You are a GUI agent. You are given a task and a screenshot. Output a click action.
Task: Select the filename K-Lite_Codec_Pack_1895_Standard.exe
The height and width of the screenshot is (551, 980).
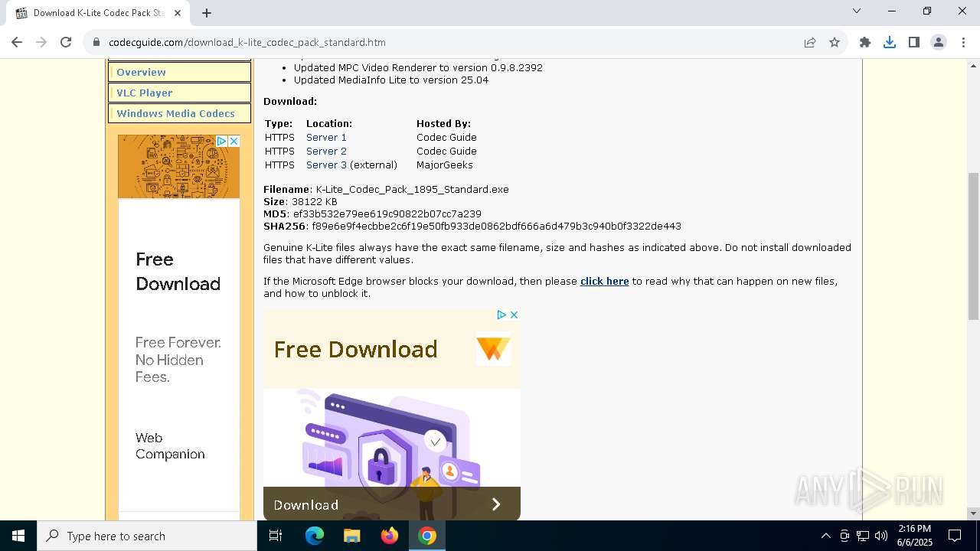[413, 189]
